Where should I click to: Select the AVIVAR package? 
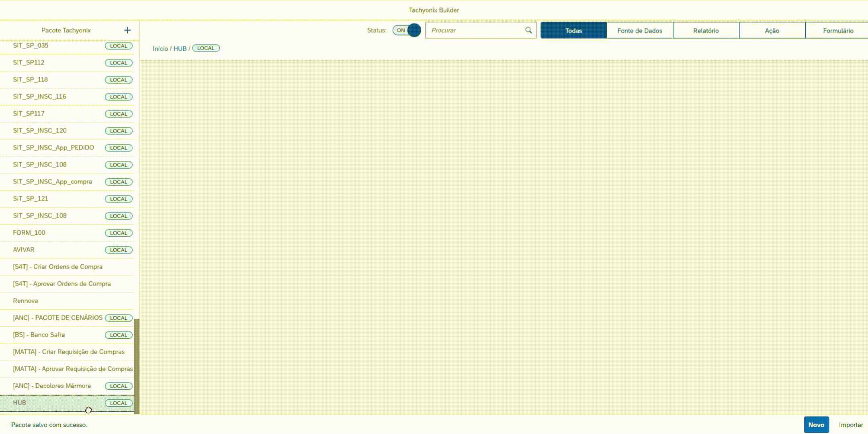24,250
